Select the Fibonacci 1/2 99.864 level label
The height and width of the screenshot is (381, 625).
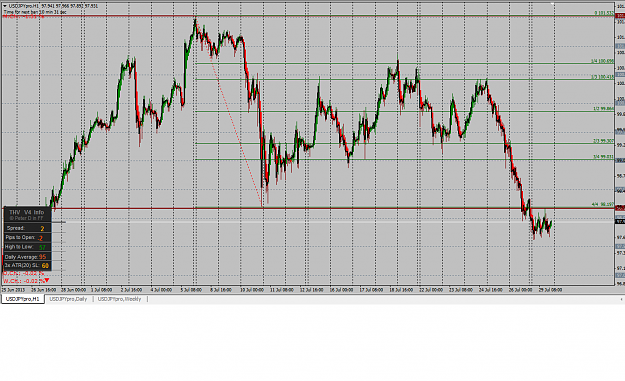point(603,108)
